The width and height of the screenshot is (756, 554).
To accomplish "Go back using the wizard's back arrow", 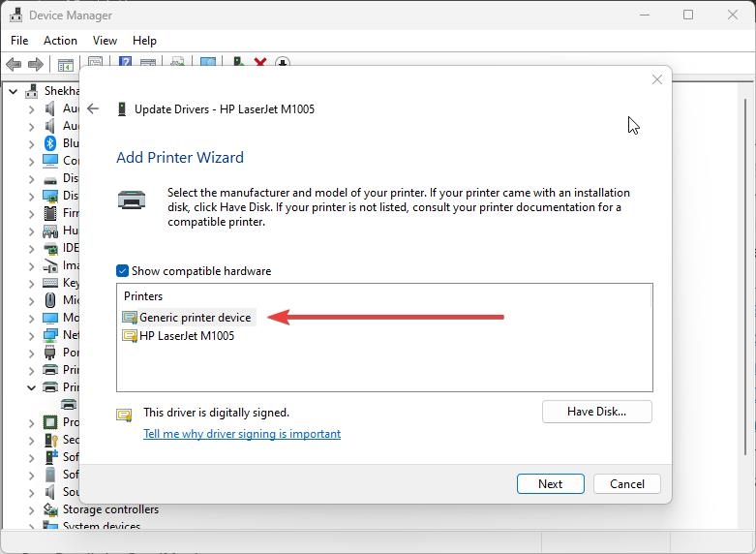I will pos(93,109).
